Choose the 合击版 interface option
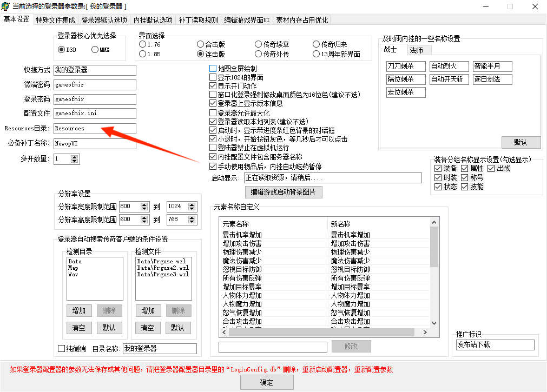This screenshot has width=547, height=392. pyautogui.click(x=201, y=44)
